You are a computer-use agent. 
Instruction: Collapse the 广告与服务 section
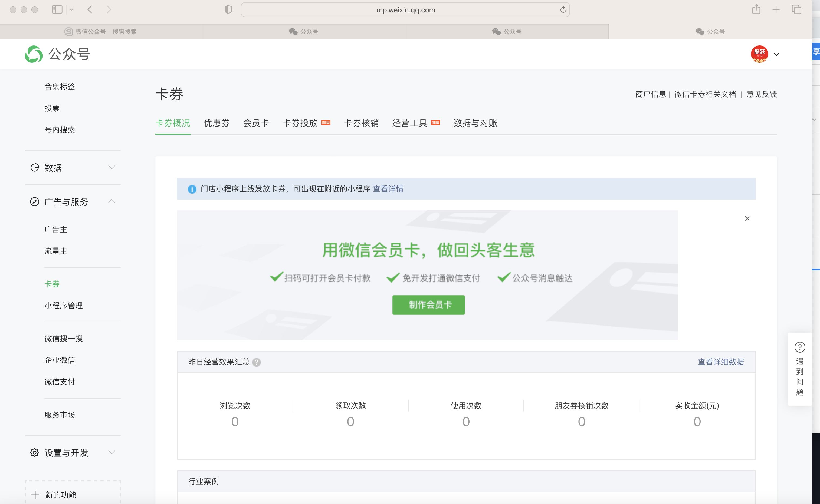click(112, 201)
